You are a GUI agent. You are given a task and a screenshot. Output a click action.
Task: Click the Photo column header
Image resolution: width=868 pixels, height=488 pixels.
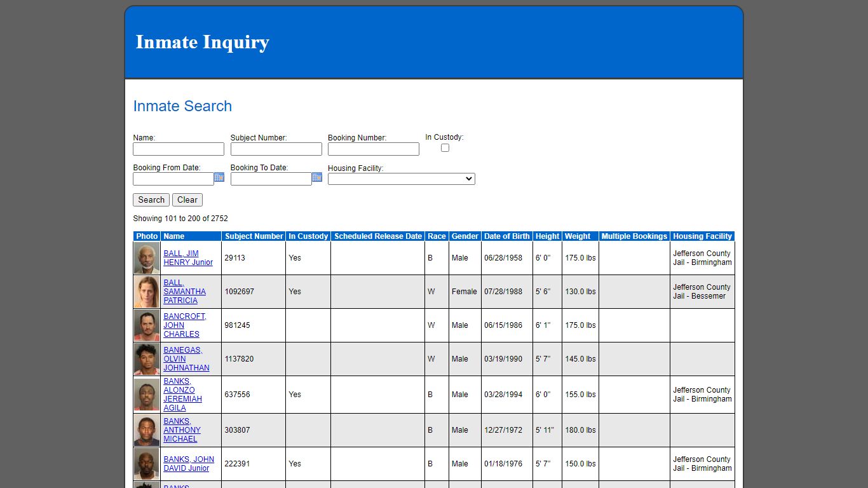pos(147,236)
